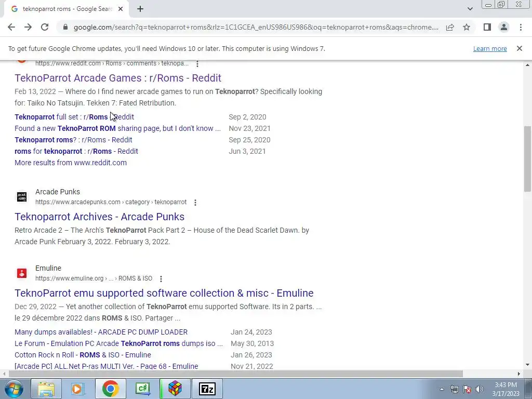
Task: Go back to the previous page
Action: pyautogui.click(x=11, y=27)
